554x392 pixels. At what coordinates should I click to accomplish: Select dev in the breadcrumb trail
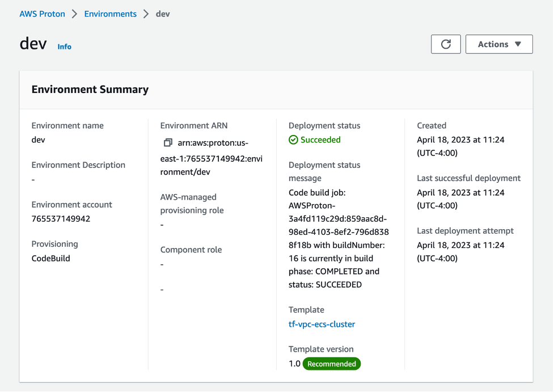tap(162, 14)
